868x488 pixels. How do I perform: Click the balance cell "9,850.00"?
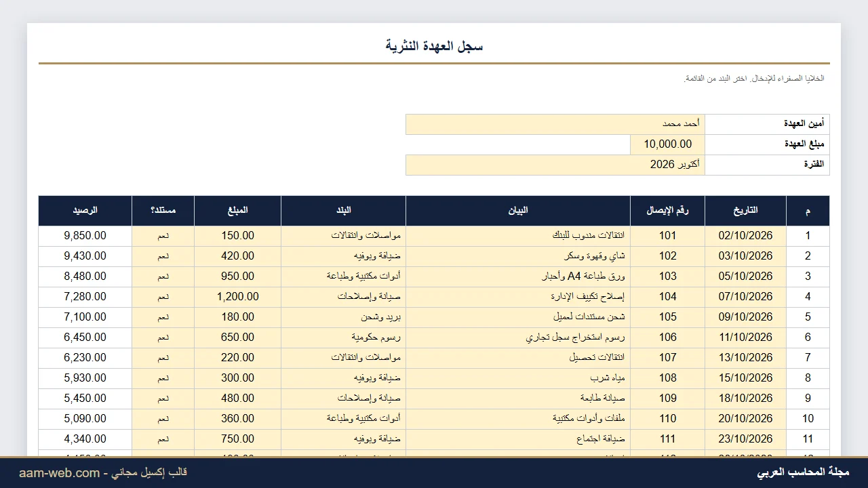click(x=85, y=236)
